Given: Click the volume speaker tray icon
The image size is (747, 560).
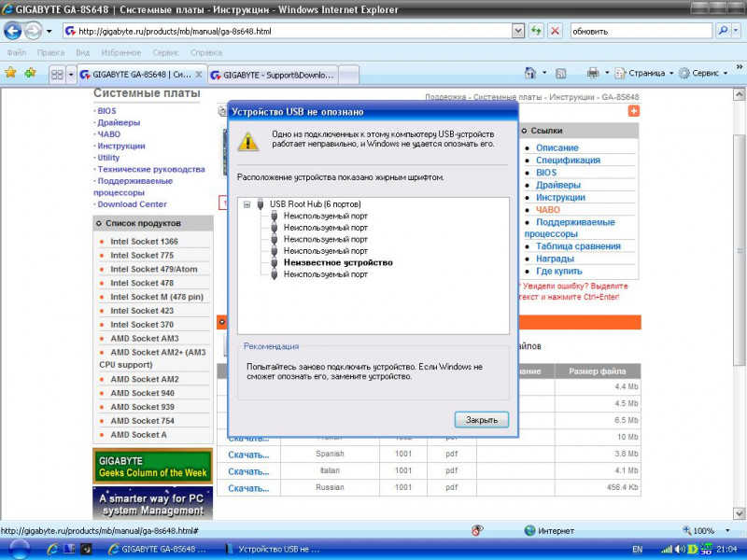Looking at the screenshot, I should (x=681, y=550).
